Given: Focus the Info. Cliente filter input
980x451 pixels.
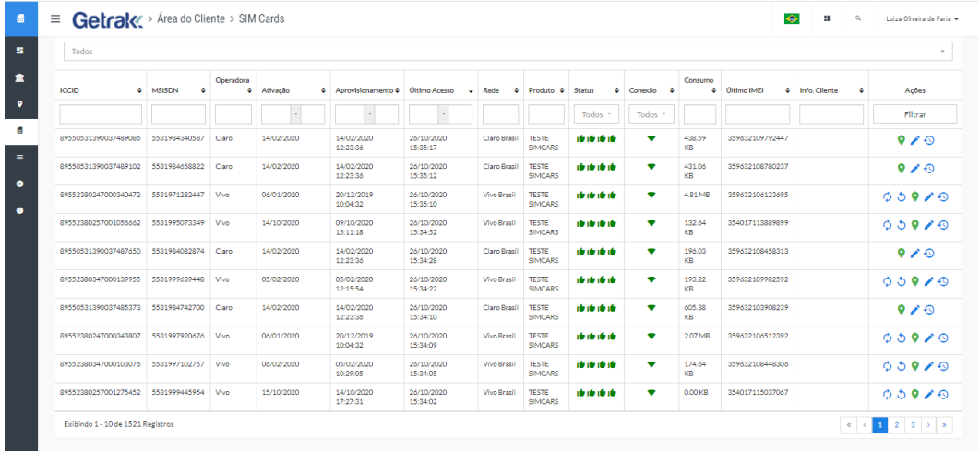Looking at the screenshot, I should click(x=831, y=114).
